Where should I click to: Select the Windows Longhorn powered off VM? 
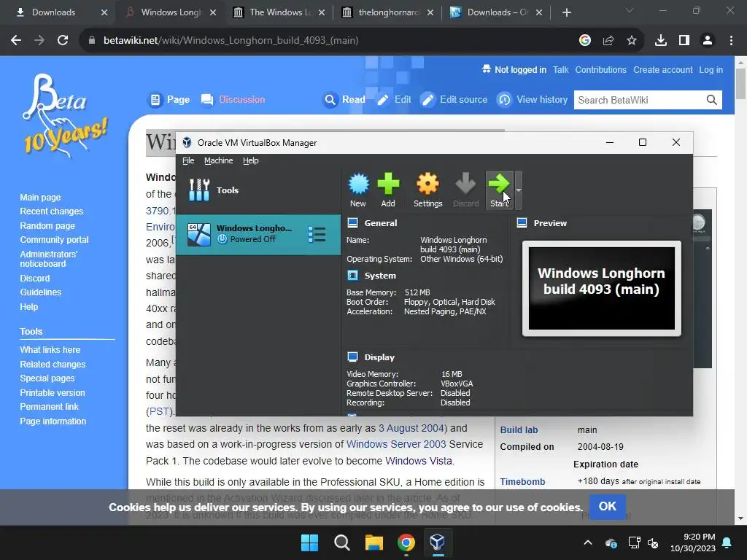pos(258,234)
